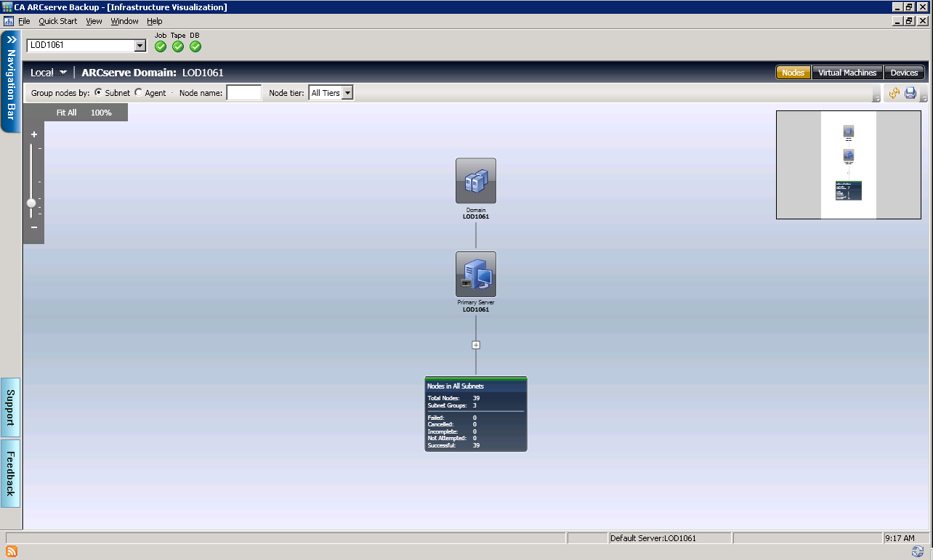Image resolution: width=933 pixels, height=560 pixels.
Task: Click the Job status green indicator icon
Action: click(x=160, y=46)
